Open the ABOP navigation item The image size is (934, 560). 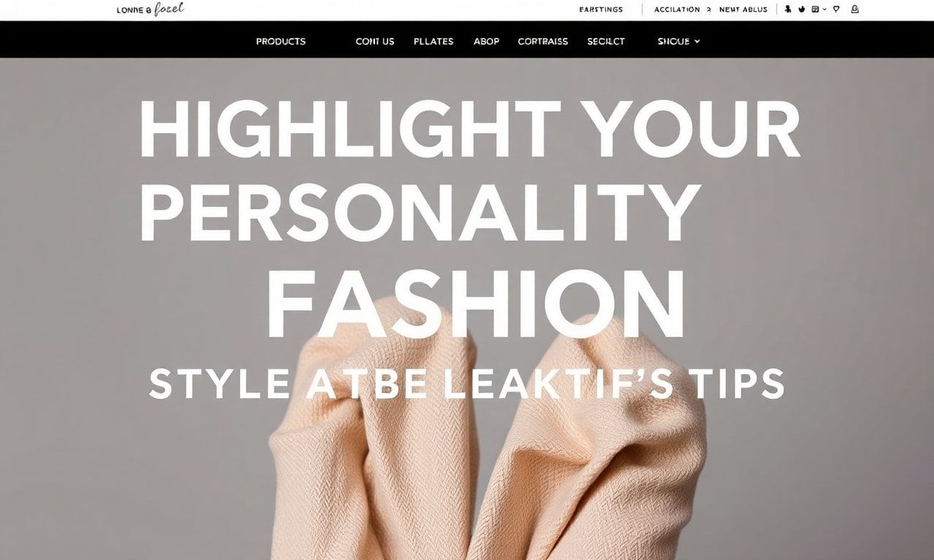click(x=487, y=42)
